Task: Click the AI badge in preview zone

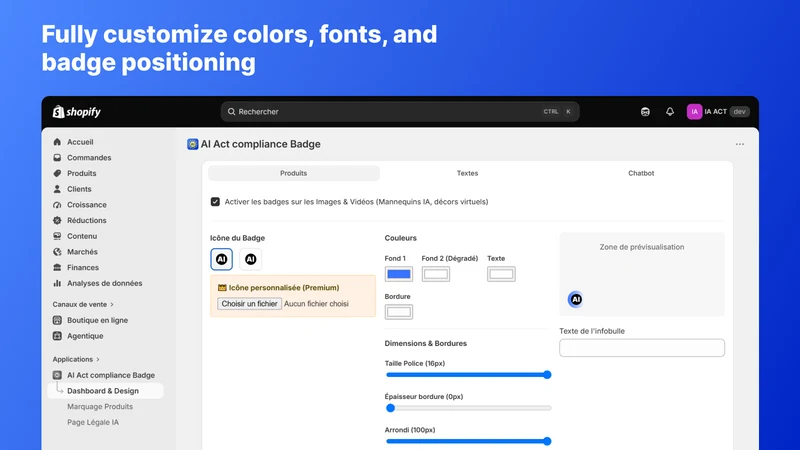Action: [x=576, y=299]
